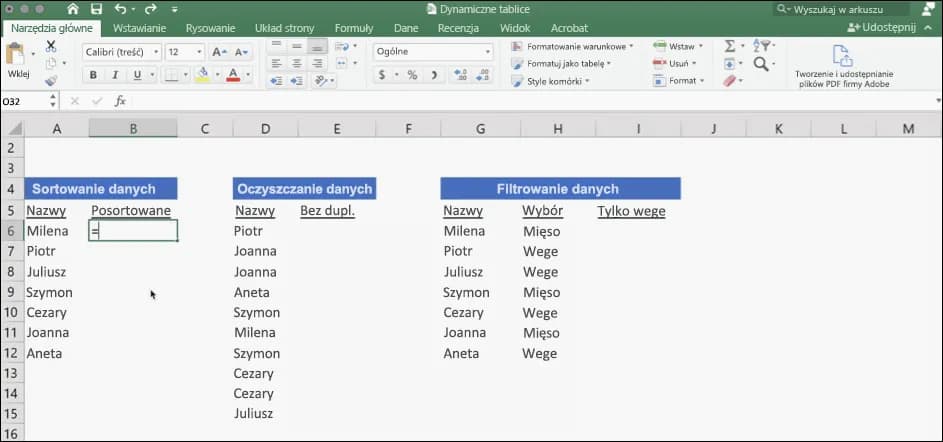Toggle Bold formatting button
This screenshot has width=943, height=442.
click(93, 75)
